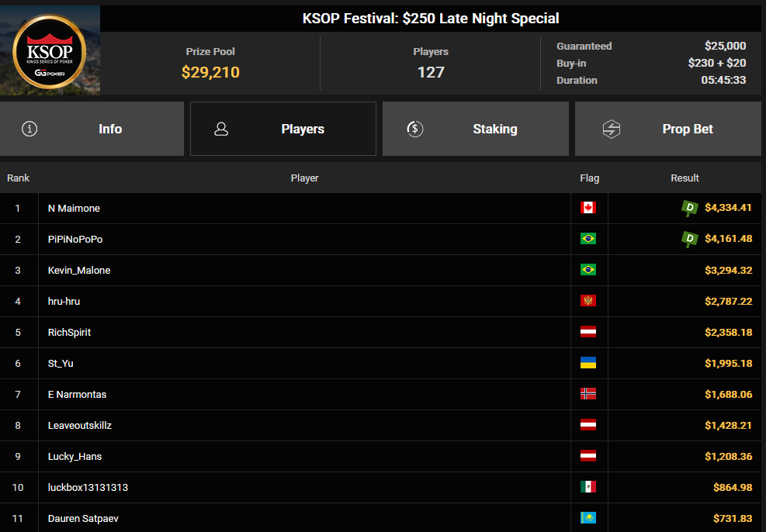Open the Prop Bet tab
The height and width of the screenshot is (532, 766).
coord(667,129)
